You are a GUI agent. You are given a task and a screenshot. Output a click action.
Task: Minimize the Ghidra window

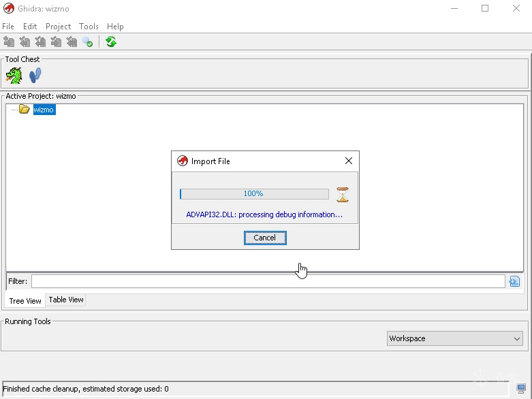click(454, 8)
